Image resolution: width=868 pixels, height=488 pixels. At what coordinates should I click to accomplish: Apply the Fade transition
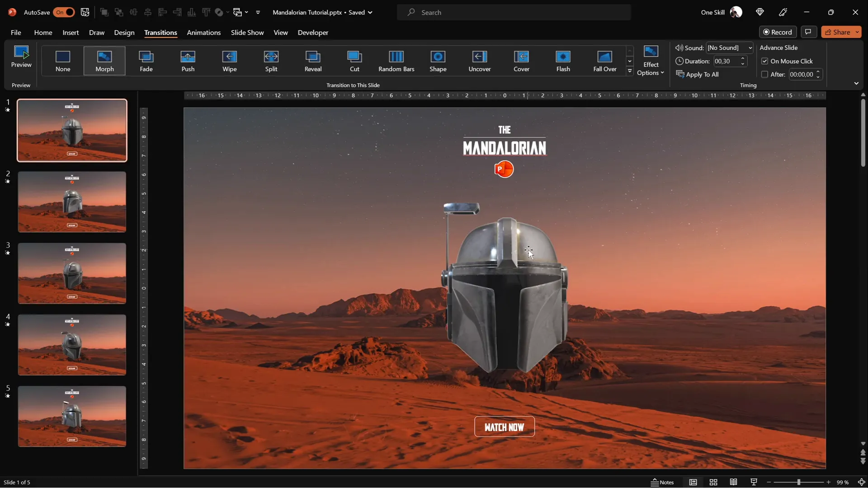(146, 61)
